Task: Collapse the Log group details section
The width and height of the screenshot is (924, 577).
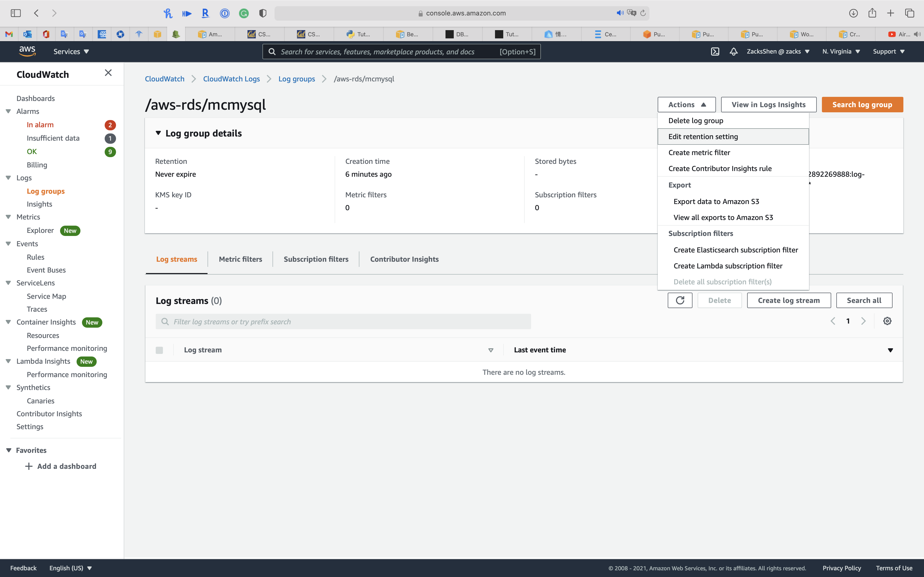Action: point(158,133)
